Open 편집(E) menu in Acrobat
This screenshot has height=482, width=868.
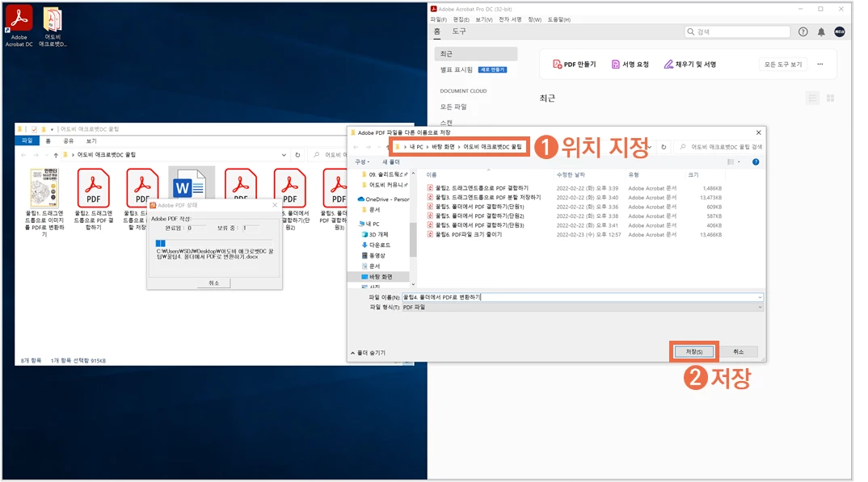point(461,19)
